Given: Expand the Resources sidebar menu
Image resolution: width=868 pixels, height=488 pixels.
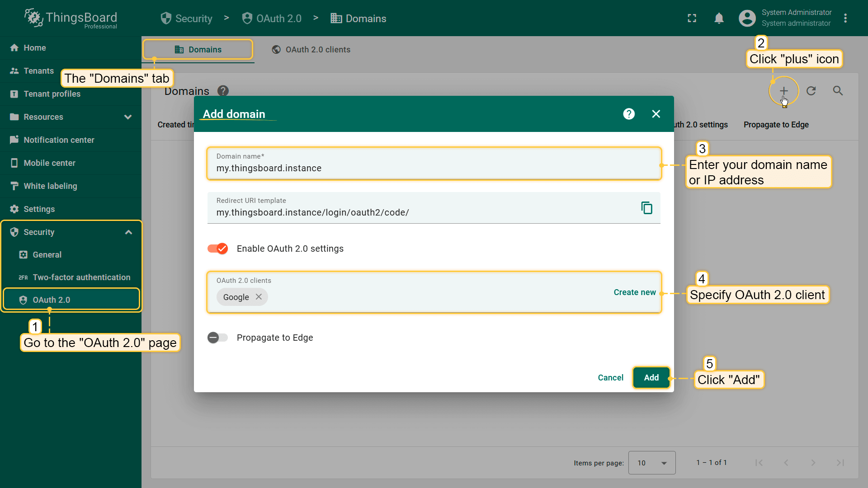Looking at the screenshot, I should [x=128, y=117].
